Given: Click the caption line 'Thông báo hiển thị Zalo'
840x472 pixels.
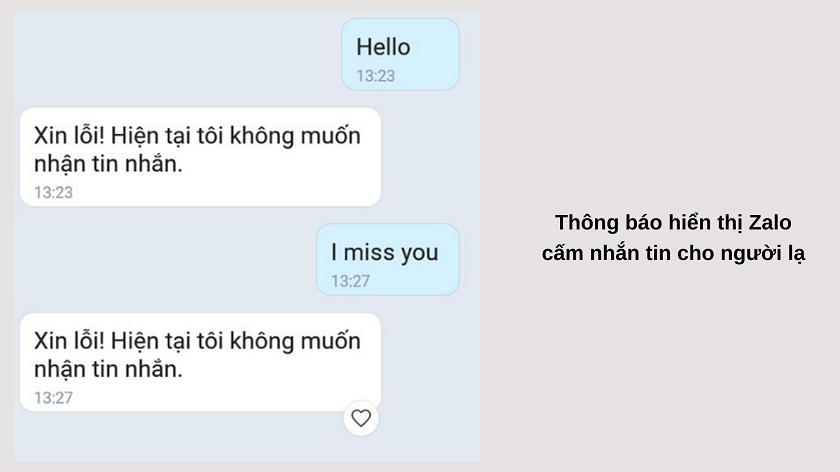Looking at the screenshot, I should pyautogui.click(x=673, y=222).
